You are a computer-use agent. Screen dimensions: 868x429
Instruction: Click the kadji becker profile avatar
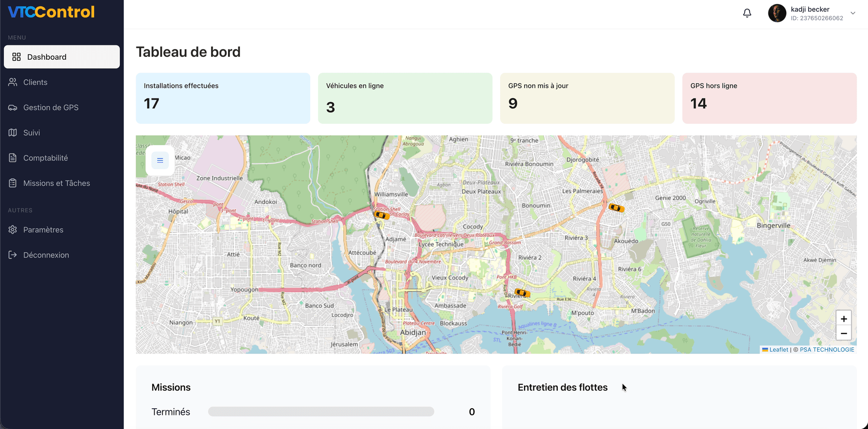pyautogui.click(x=777, y=13)
